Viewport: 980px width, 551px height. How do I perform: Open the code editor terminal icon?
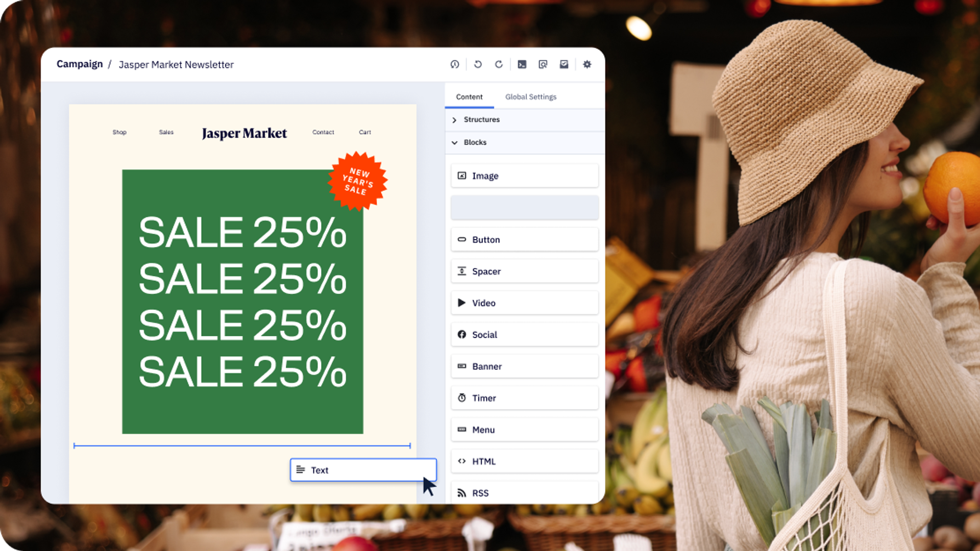point(522,64)
